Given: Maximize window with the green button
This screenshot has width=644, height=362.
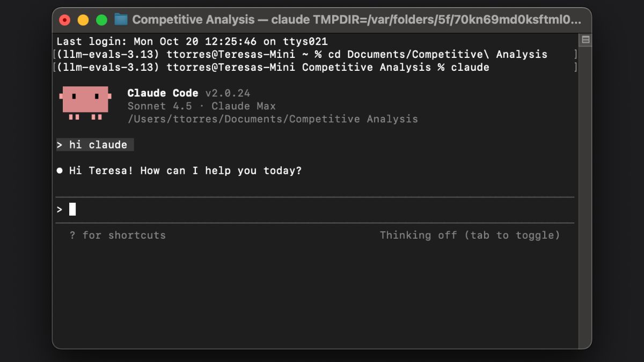Looking at the screenshot, I should pyautogui.click(x=101, y=20).
